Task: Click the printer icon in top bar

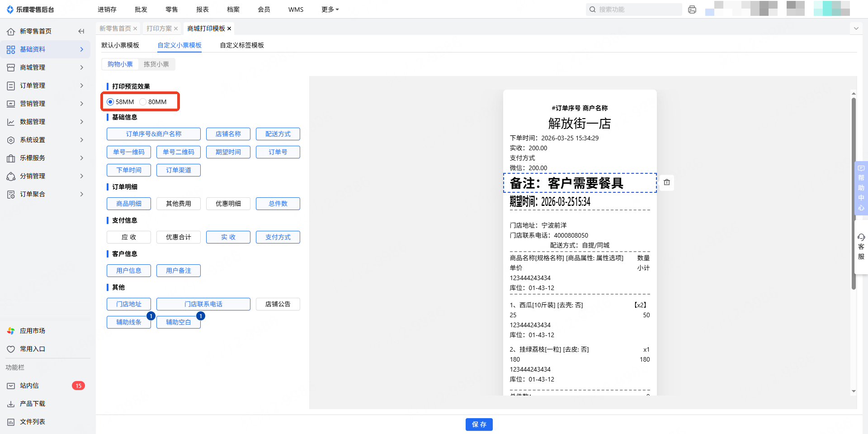Action: click(692, 10)
